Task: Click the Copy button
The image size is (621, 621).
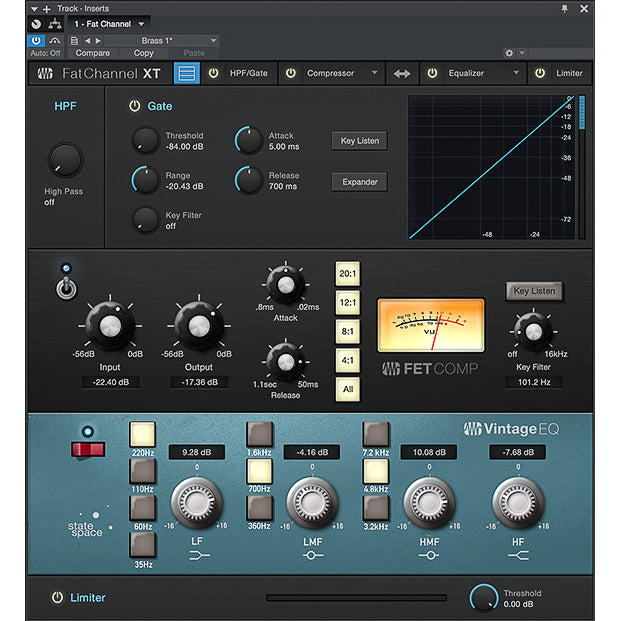Action: click(143, 53)
